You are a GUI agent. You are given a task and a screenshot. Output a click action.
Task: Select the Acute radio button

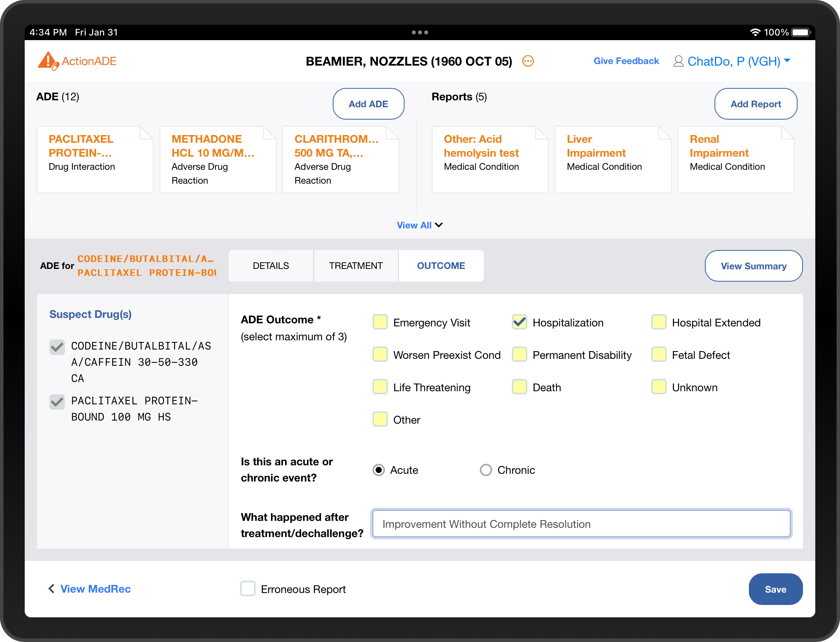click(379, 470)
